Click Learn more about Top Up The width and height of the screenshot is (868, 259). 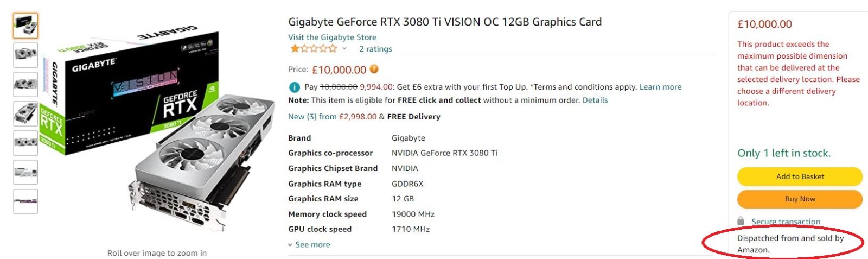coord(660,87)
